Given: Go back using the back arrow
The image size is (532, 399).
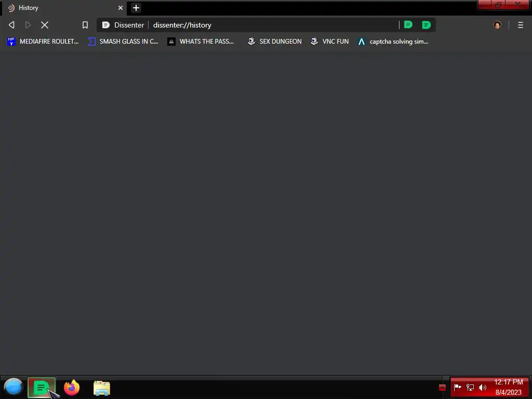Looking at the screenshot, I should click(x=11, y=25).
